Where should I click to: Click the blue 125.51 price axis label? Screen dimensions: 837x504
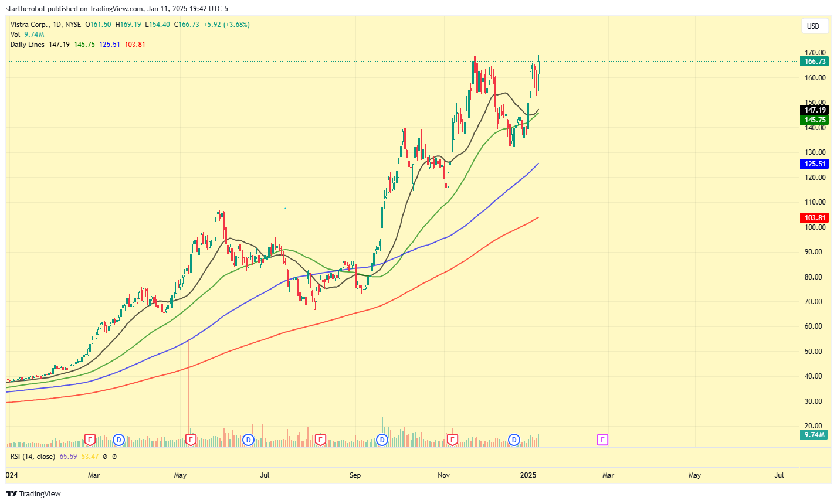[x=814, y=164]
